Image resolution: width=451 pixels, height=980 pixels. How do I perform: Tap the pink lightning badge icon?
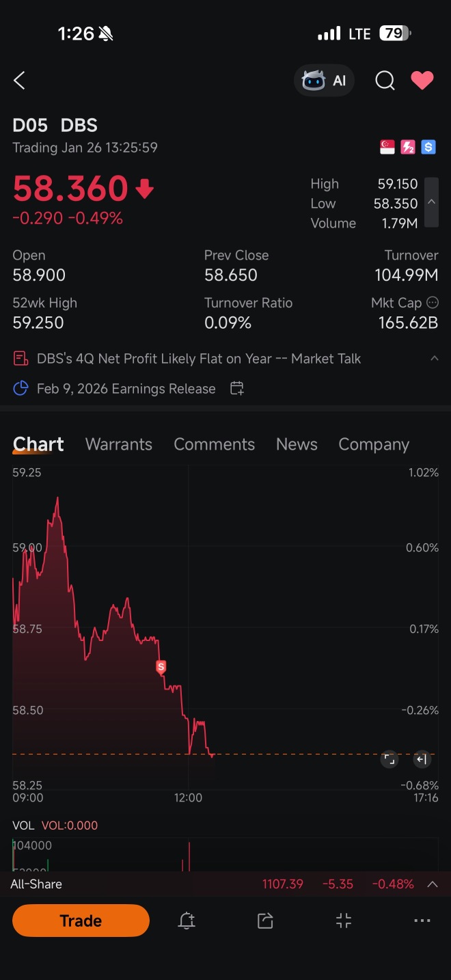pos(408,147)
